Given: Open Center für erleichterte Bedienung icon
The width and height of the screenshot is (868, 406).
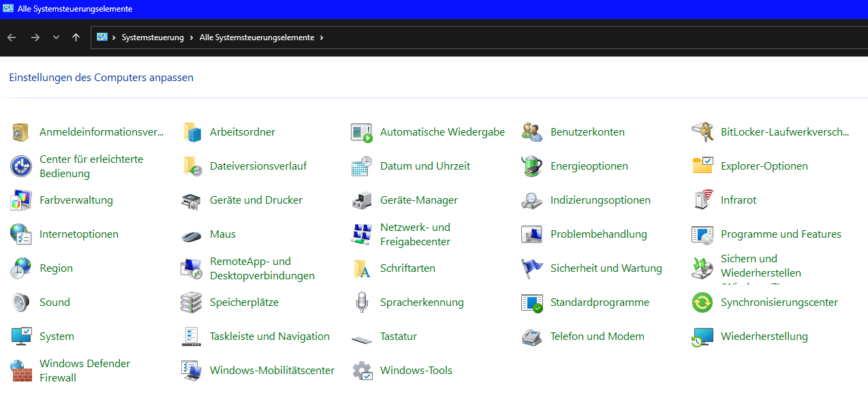Looking at the screenshot, I should (x=21, y=166).
